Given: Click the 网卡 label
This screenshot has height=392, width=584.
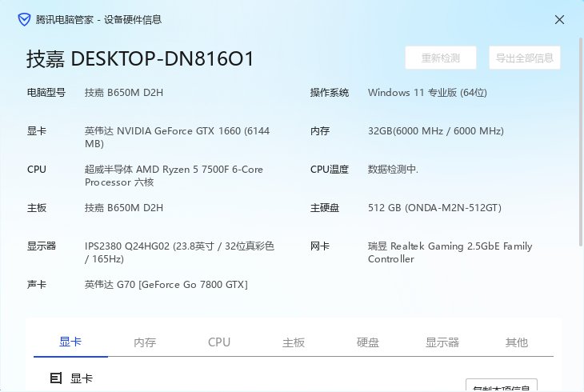Looking at the screenshot, I should coord(320,246).
